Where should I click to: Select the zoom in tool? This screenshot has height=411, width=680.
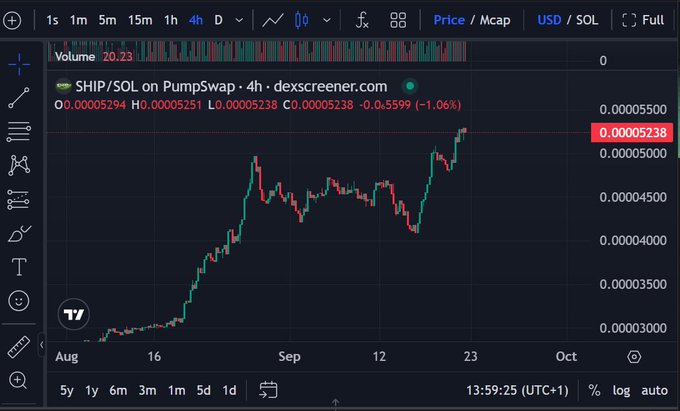point(18,381)
